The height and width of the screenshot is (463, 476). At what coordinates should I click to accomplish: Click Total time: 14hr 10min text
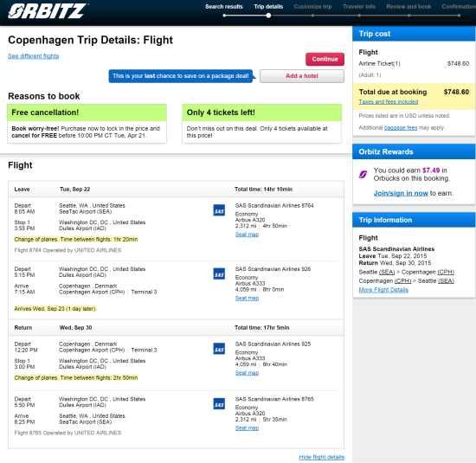pos(263,190)
